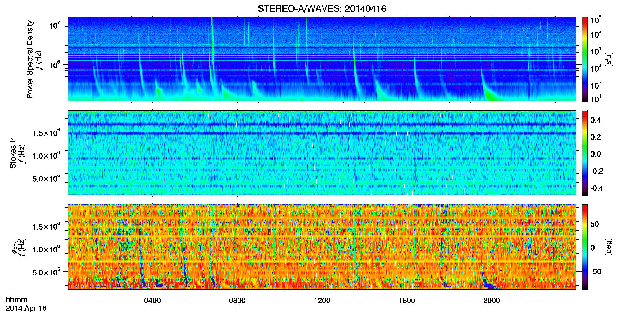Click inside the Power Spectral Density spectrogram panel

click(322, 59)
